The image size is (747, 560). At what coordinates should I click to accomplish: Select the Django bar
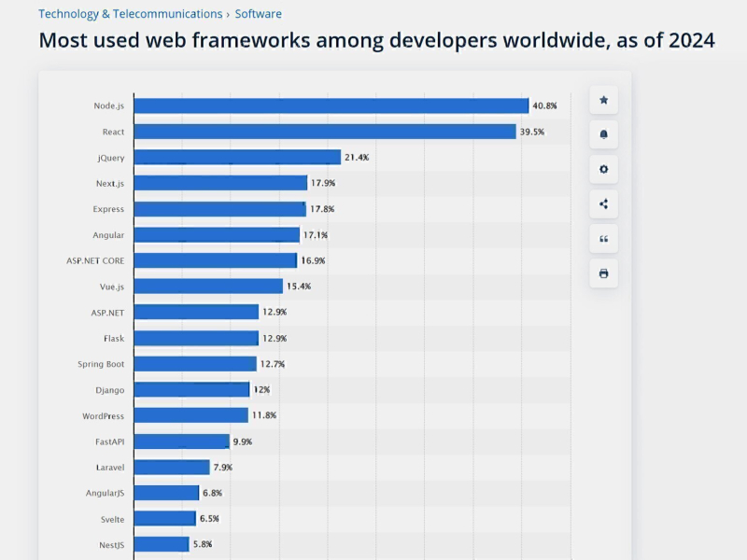pyautogui.click(x=192, y=389)
